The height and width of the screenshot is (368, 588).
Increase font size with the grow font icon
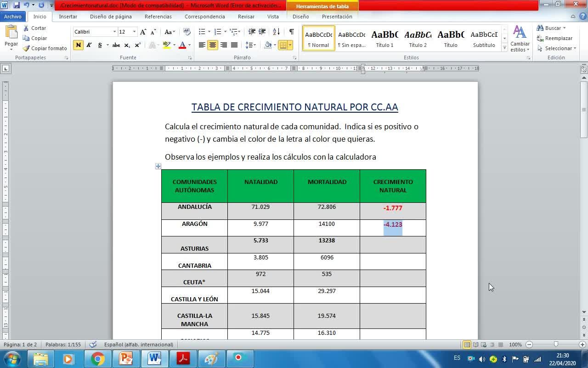pos(143,32)
